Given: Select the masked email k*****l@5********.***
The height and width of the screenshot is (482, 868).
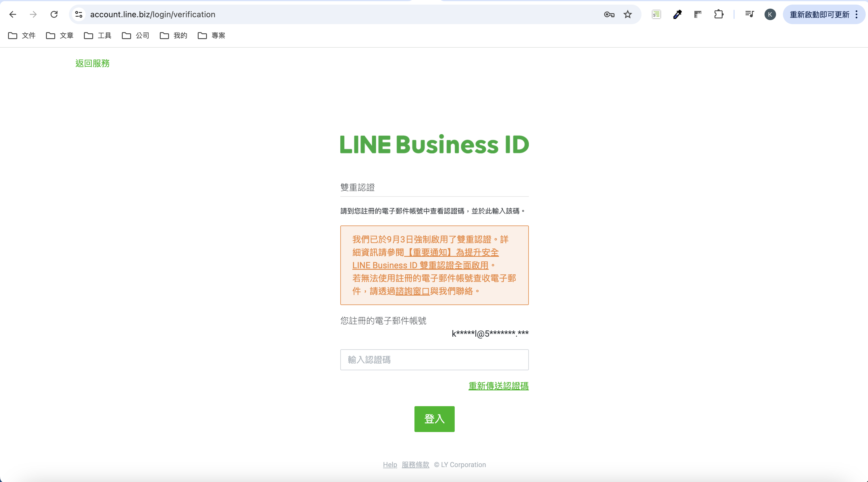Looking at the screenshot, I should [x=490, y=333].
